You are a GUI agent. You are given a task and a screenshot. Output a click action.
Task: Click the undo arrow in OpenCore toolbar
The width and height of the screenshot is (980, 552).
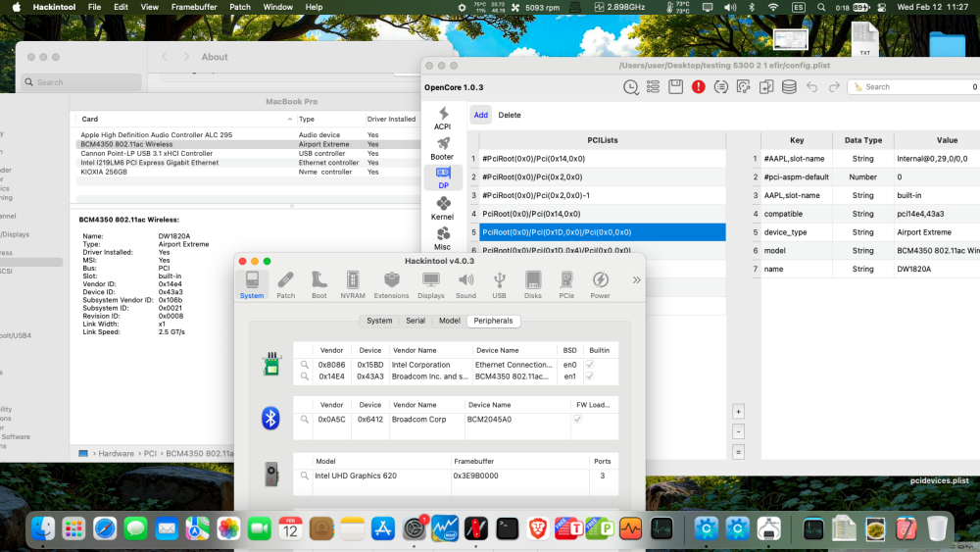coord(811,87)
